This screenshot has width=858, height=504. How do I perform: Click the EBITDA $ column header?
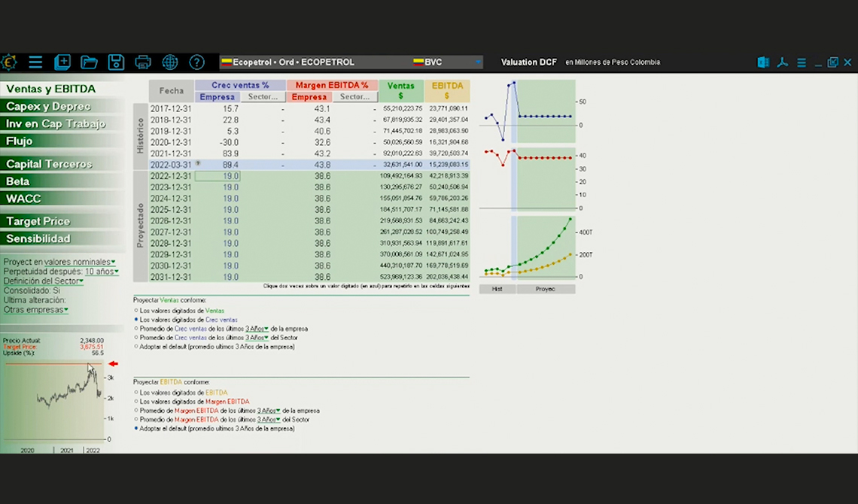point(447,91)
